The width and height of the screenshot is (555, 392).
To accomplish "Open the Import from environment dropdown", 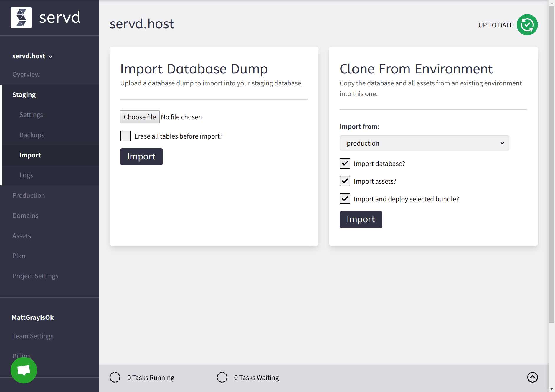I will (424, 143).
